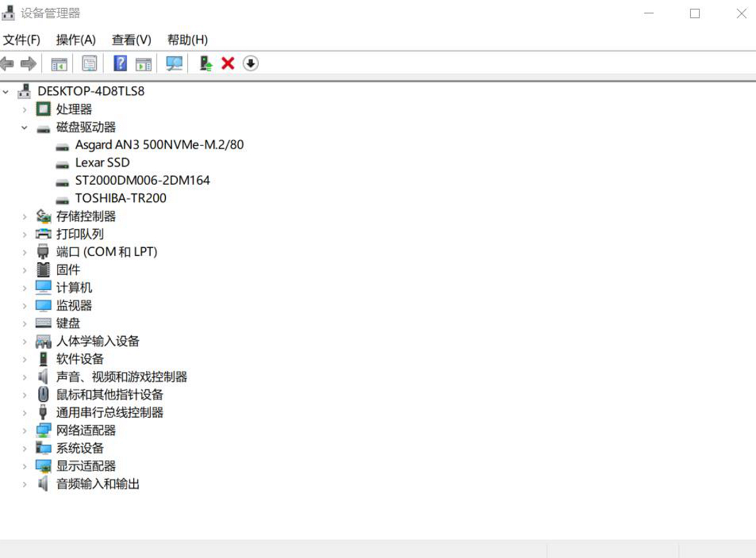756x558 pixels.
Task: Open the 帮助(H) menu
Action: pyautogui.click(x=187, y=39)
